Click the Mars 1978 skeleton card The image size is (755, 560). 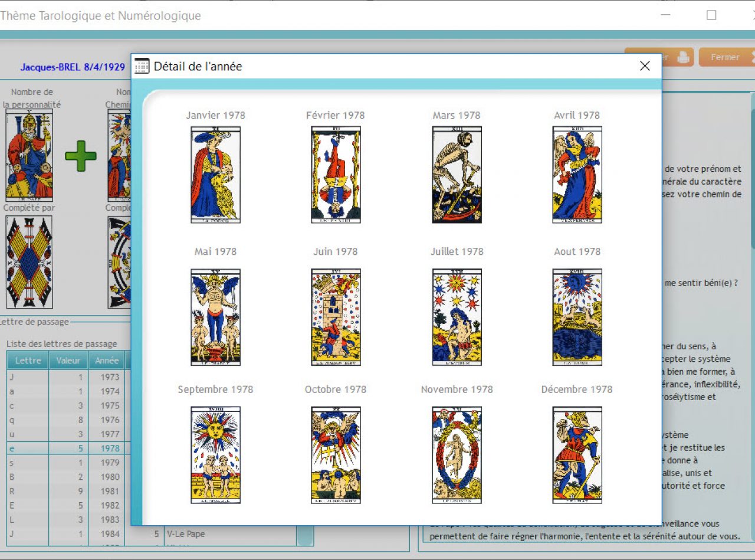[457, 175]
